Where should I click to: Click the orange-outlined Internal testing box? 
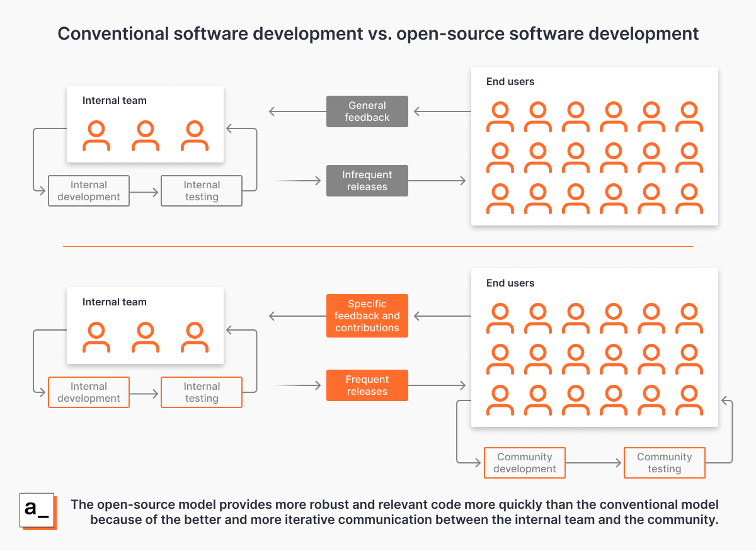[x=202, y=392]
